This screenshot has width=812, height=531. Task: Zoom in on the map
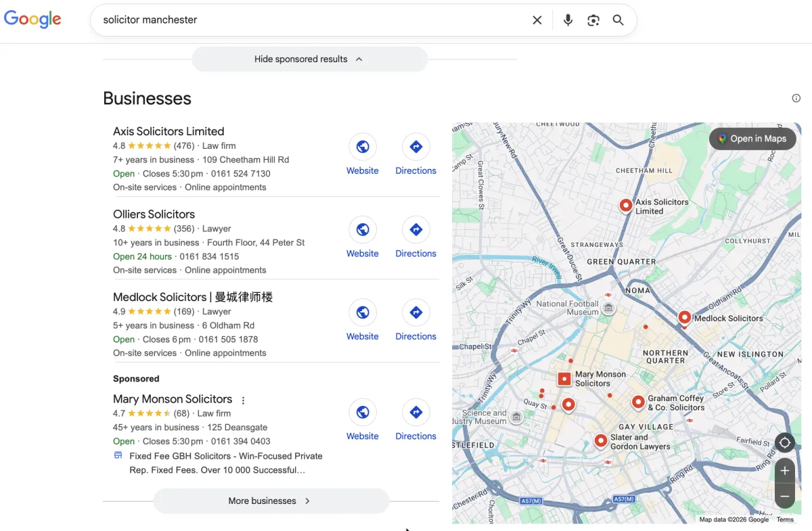click(x=785, y=470)
